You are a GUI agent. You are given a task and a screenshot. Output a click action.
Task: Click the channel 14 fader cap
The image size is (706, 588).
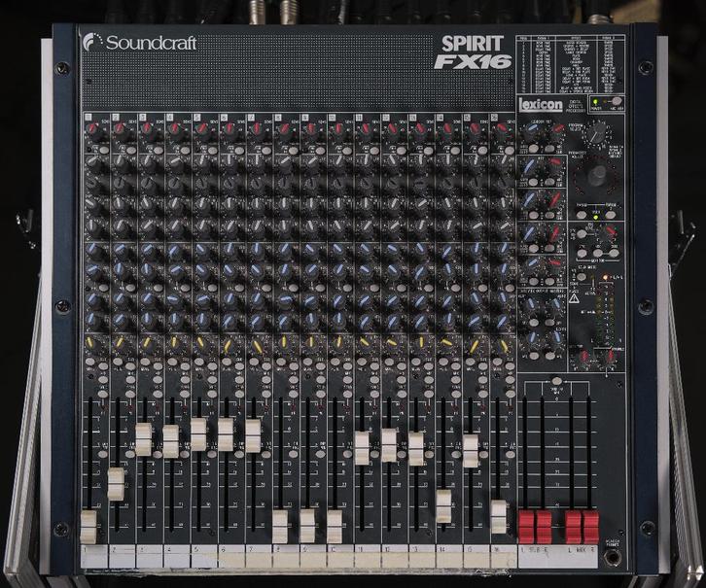click(x=443, y=506)
